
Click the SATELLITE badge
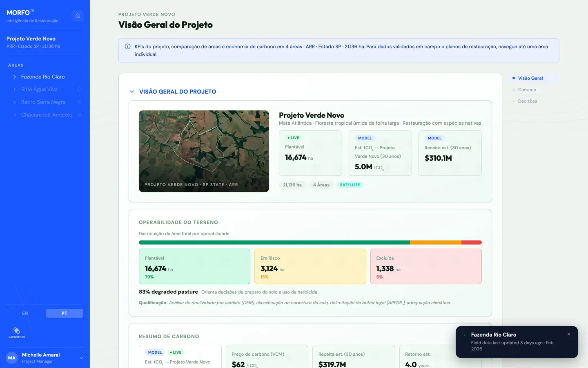point(350,185)
